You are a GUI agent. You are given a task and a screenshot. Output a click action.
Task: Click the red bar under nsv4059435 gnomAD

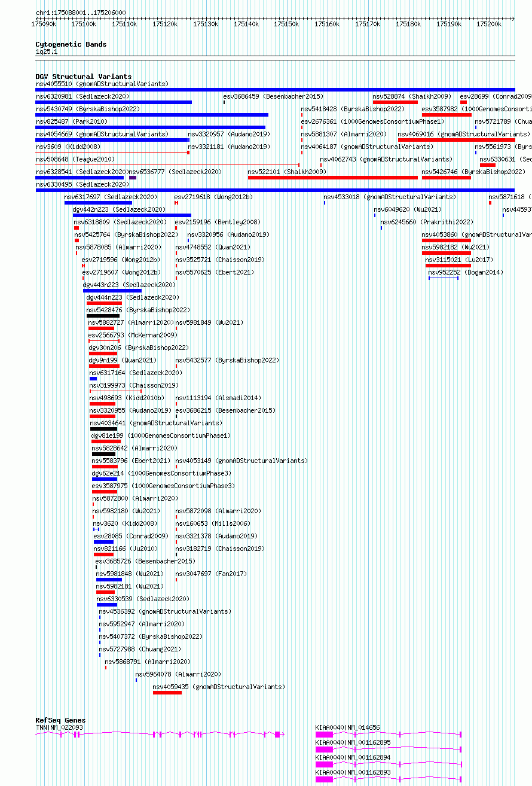(167, 693)
